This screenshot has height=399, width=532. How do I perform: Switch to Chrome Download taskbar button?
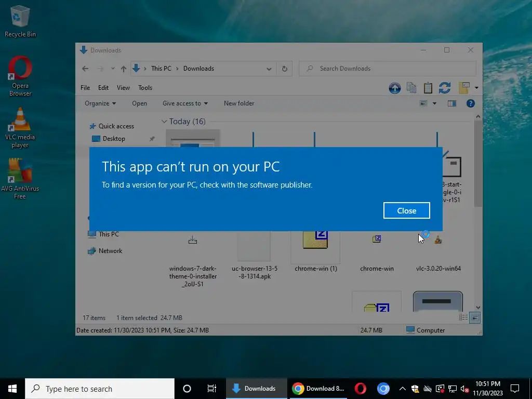(318, 389)
